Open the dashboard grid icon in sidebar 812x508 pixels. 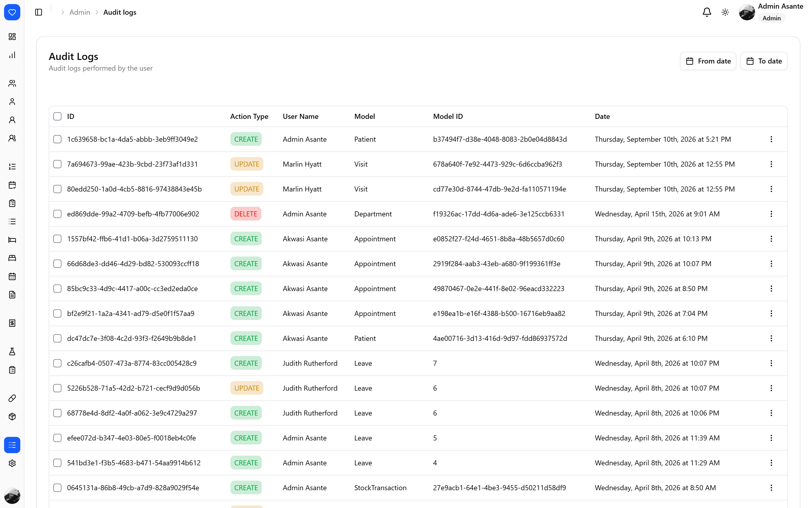pos(12,37)
